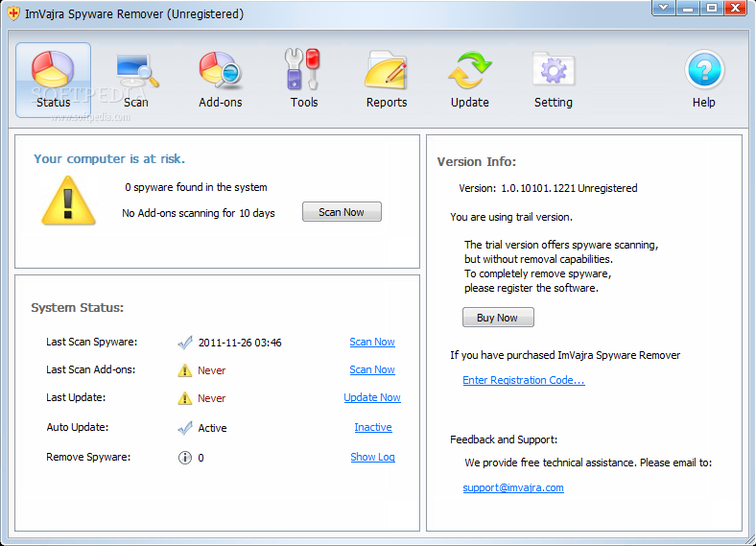Click warning icon next to Last Update

click(184, 398)
